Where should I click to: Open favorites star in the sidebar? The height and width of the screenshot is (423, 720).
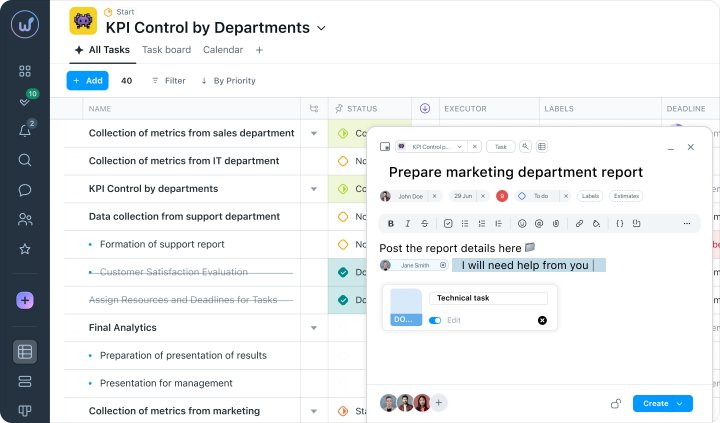(25, 249)
